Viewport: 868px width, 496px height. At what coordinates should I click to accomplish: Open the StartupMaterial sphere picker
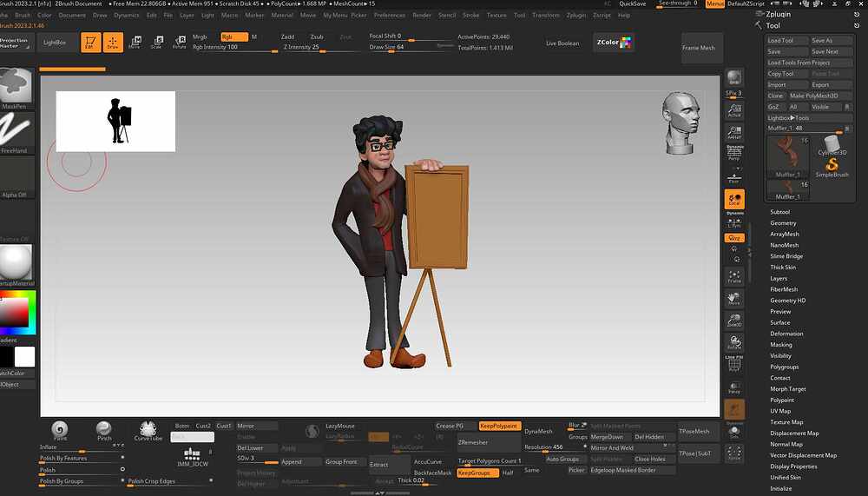[16, 265]
